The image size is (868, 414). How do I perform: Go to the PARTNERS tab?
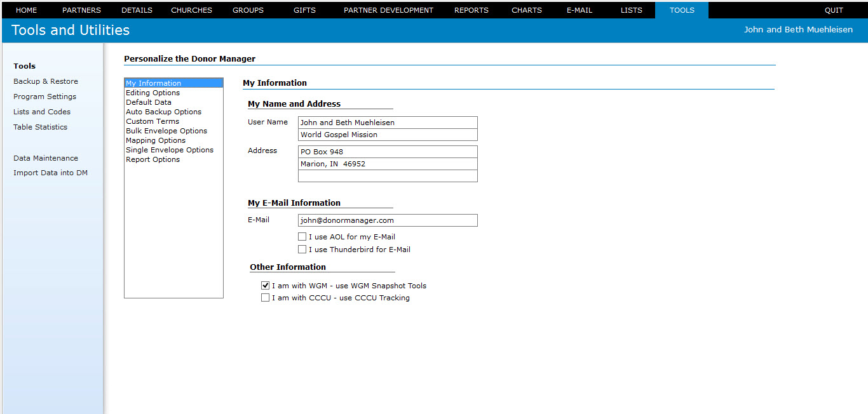[81, 10]
